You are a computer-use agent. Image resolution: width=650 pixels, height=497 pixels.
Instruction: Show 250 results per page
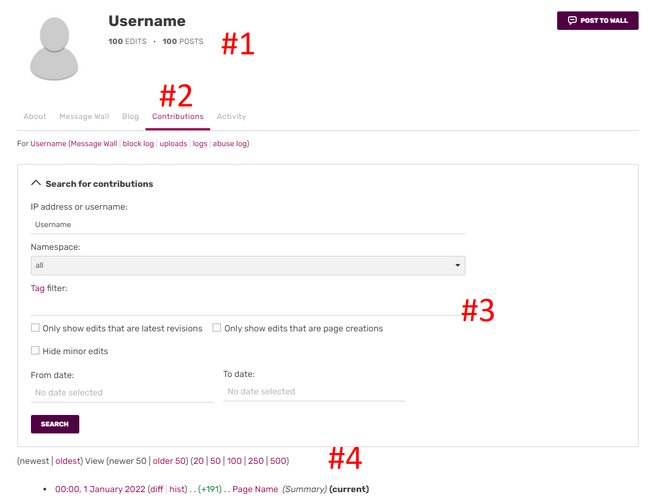coord(256,461)
